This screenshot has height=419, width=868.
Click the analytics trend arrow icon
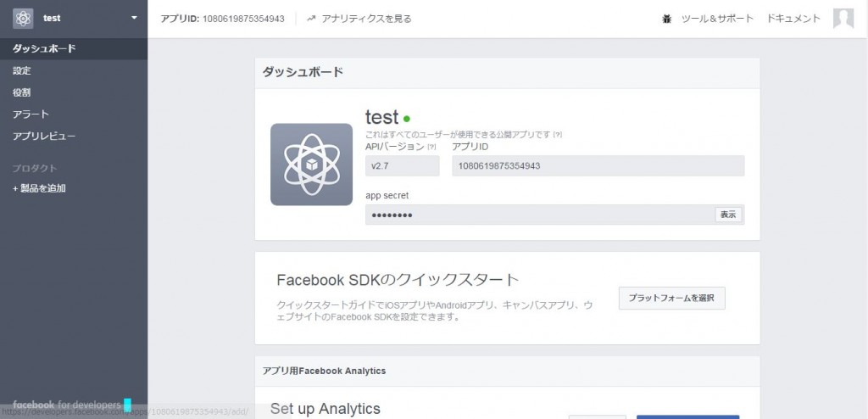[x=311, y=19]
